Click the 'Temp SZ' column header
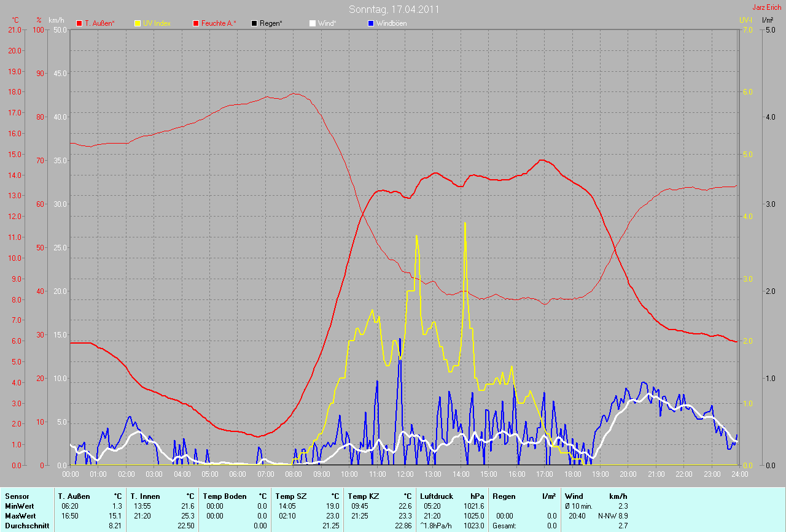786x532 pixels. (x=290, y=496)
